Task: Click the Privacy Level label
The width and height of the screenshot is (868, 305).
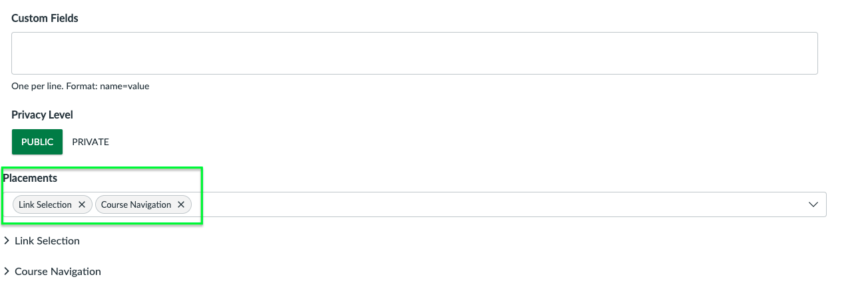Action: (42, 115)
